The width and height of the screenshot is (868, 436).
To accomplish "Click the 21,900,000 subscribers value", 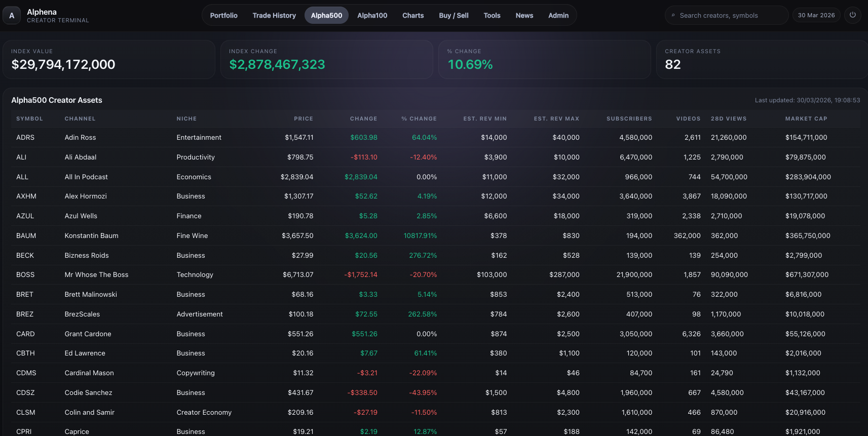I will [x=634, y=274].
